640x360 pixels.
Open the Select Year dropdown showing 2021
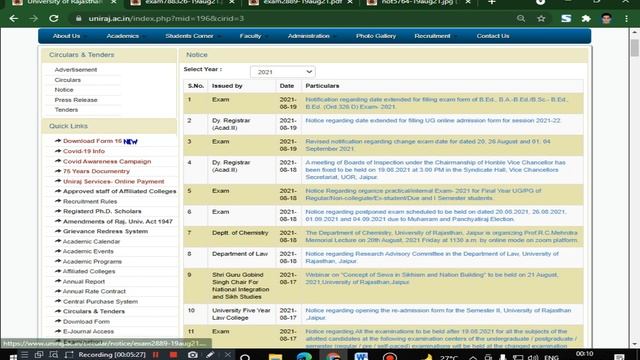(x=282, y=72)
